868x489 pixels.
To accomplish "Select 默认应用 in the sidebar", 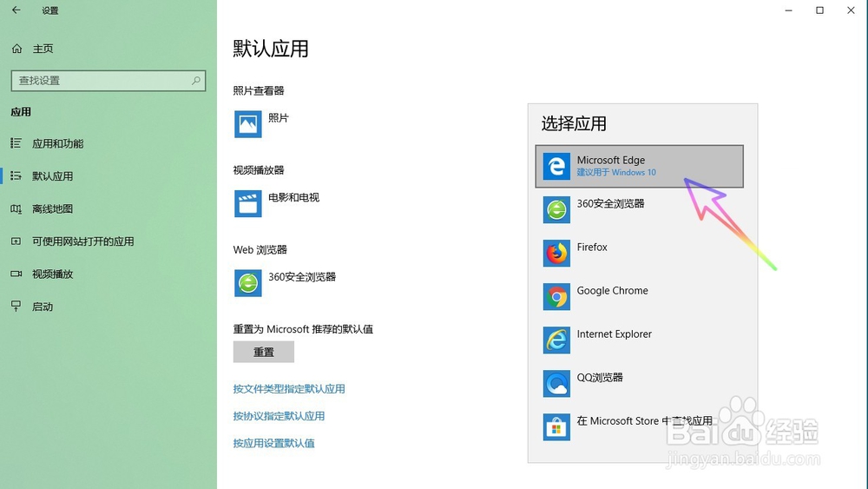I will point(53,176).
